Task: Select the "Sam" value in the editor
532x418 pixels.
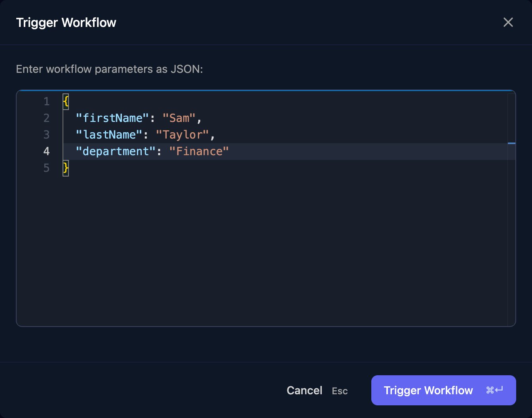Action: [179, 118]
